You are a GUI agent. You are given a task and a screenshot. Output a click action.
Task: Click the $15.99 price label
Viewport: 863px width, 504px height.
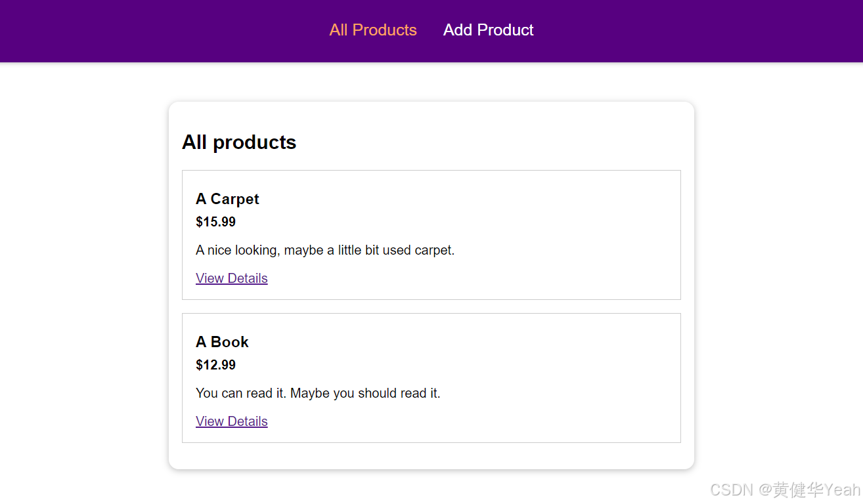(215, 222)
